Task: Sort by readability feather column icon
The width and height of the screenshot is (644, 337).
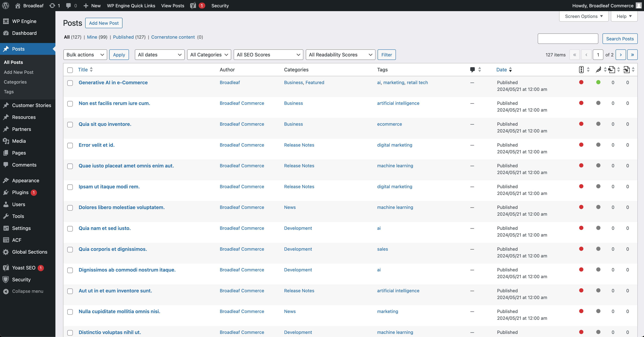Action: 598,70
